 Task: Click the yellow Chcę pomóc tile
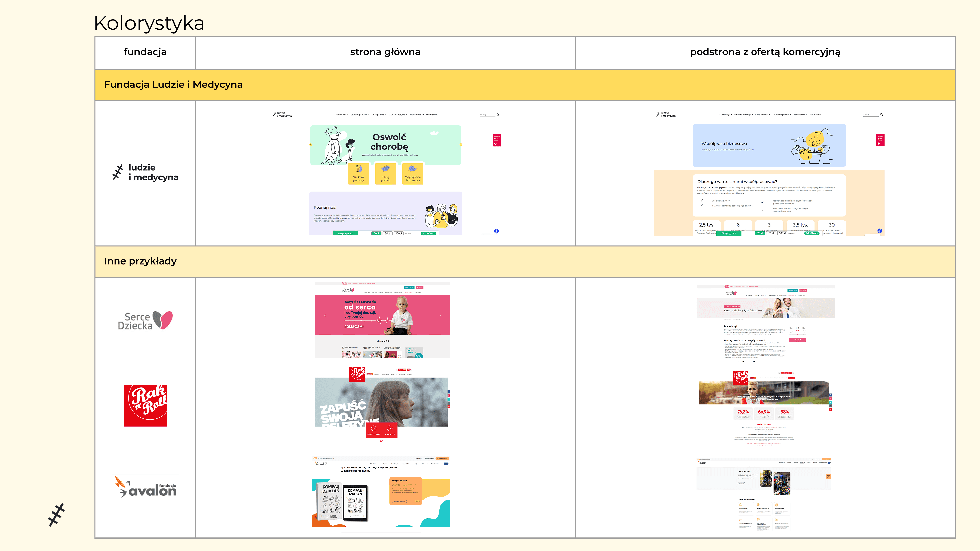(385, 174)
